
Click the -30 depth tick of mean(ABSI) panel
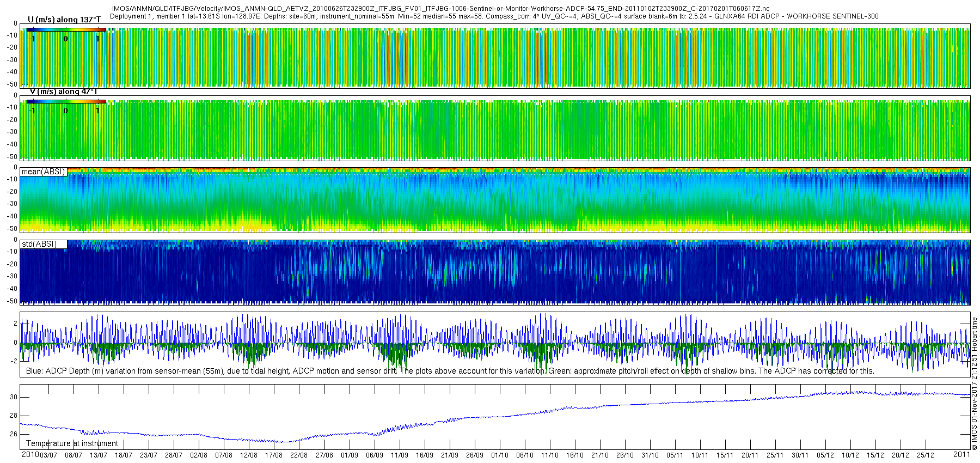coord(11,204)
